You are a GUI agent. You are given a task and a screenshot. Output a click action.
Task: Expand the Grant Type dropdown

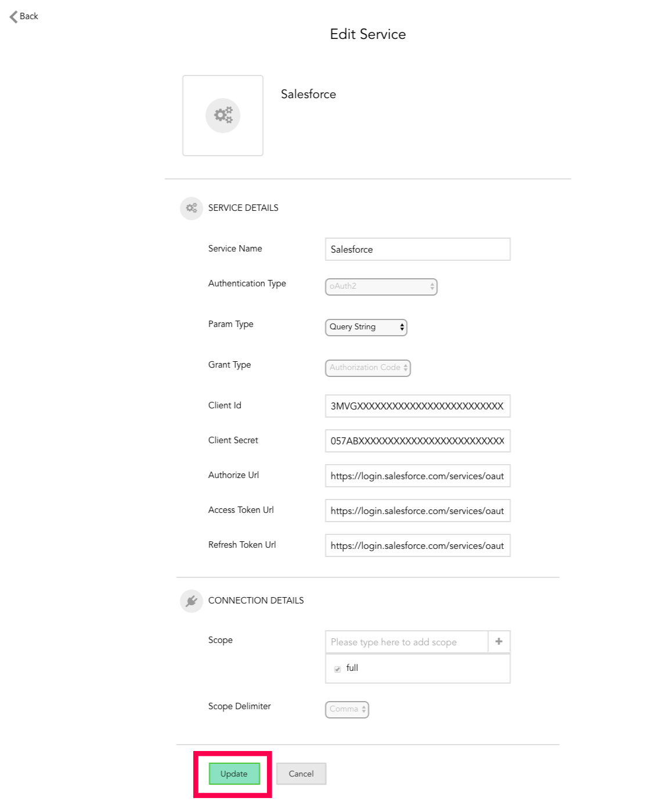click(x=367, y=368)
